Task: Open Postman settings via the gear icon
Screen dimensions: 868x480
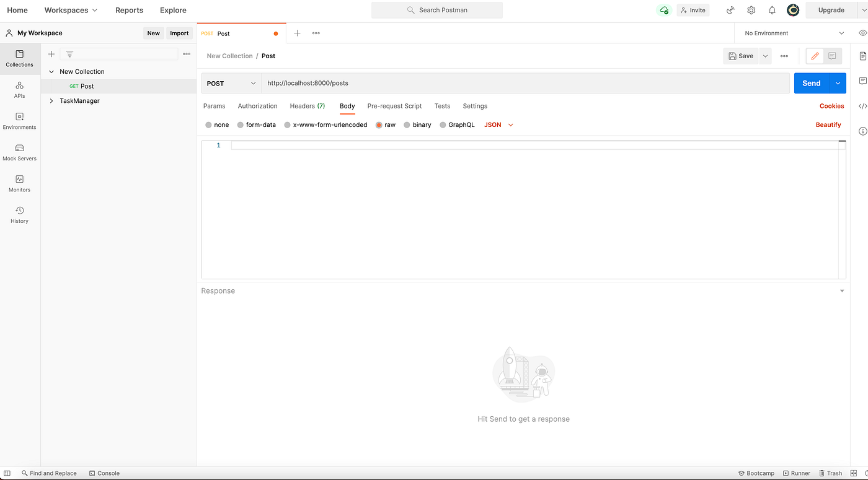Action: coord(751,10)
